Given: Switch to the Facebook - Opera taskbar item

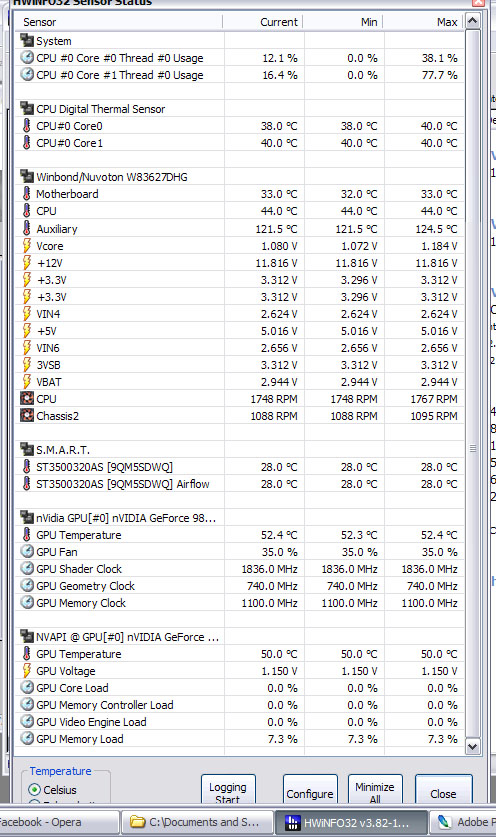Looking at the screenshot, I should pos(58,822).
